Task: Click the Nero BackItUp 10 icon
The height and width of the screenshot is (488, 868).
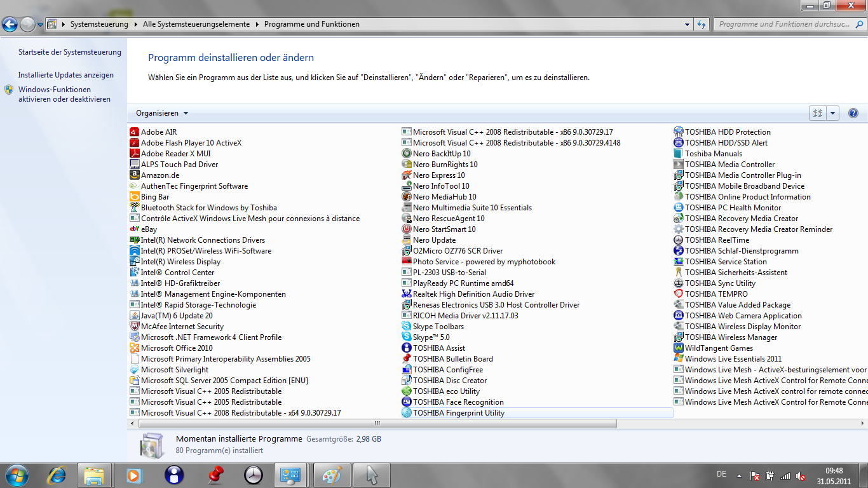Action: [407, 154]
